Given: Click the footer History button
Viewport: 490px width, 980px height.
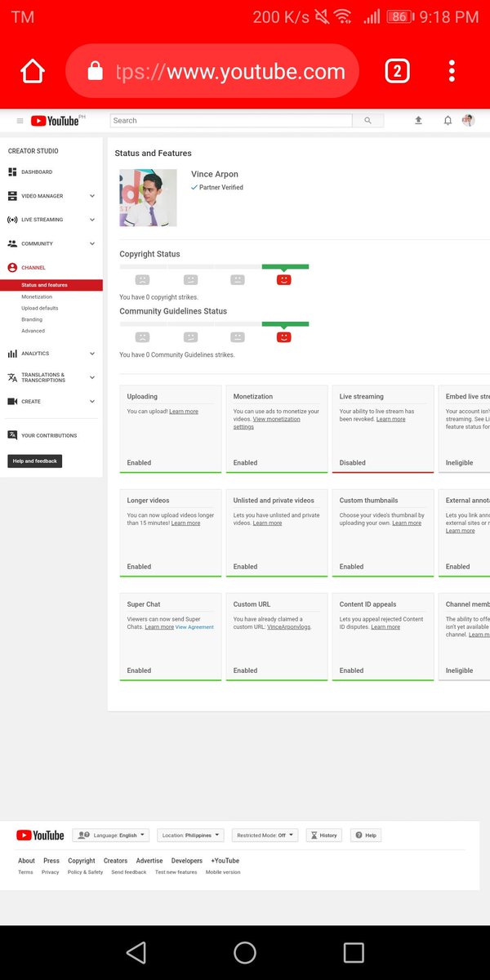Looking at the screenshot, I should [324, 835].
